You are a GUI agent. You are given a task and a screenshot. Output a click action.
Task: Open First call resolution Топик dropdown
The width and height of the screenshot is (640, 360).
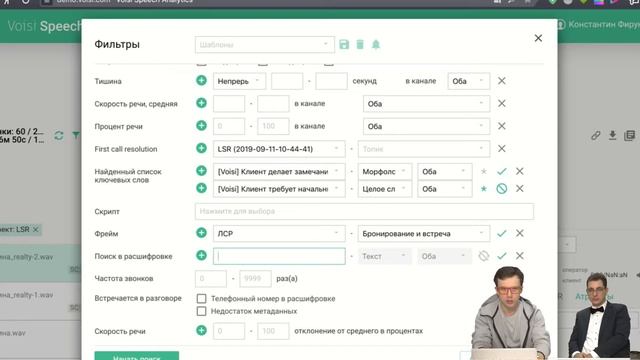coord(424,149)
